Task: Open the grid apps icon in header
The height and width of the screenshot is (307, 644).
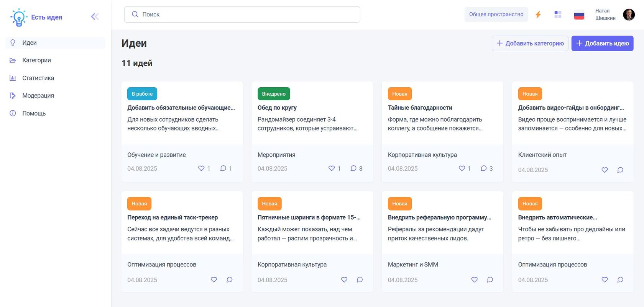Action: [558, 15]
